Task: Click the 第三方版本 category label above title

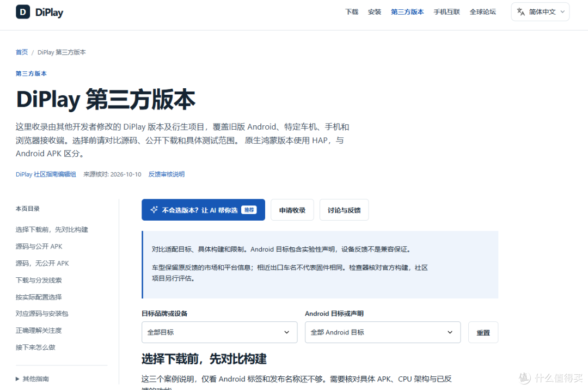Action: click(31, 74)
